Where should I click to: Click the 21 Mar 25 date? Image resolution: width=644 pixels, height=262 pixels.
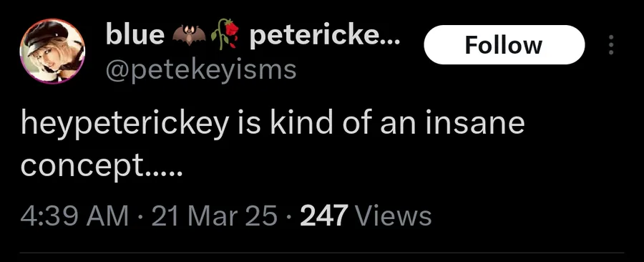[x=215, y=216]
